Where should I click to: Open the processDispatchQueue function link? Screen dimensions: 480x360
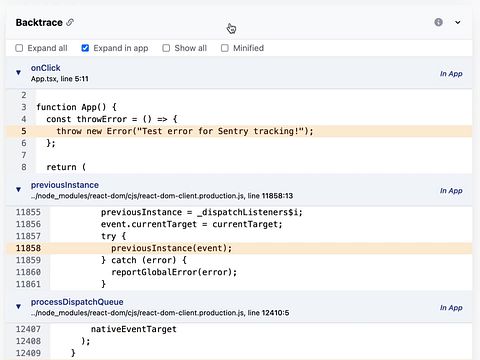pyautogui.click(x=77, y=302)
